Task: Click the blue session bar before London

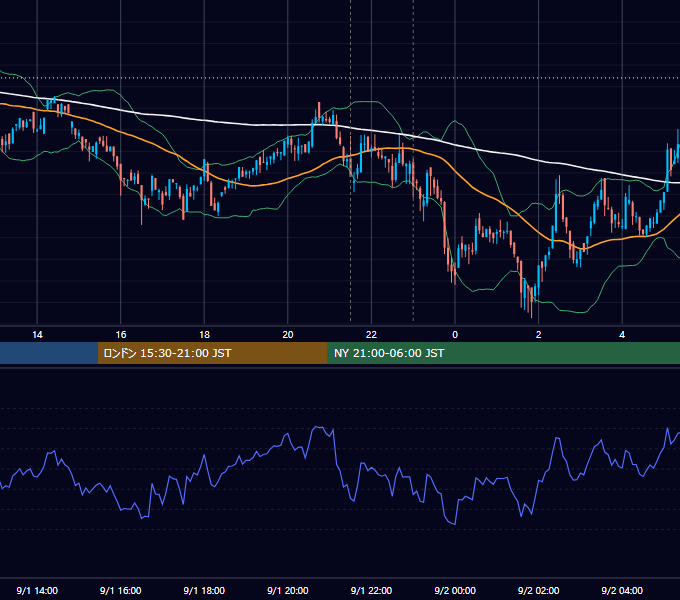Action: pyautogui.click(x=49, y=353)
